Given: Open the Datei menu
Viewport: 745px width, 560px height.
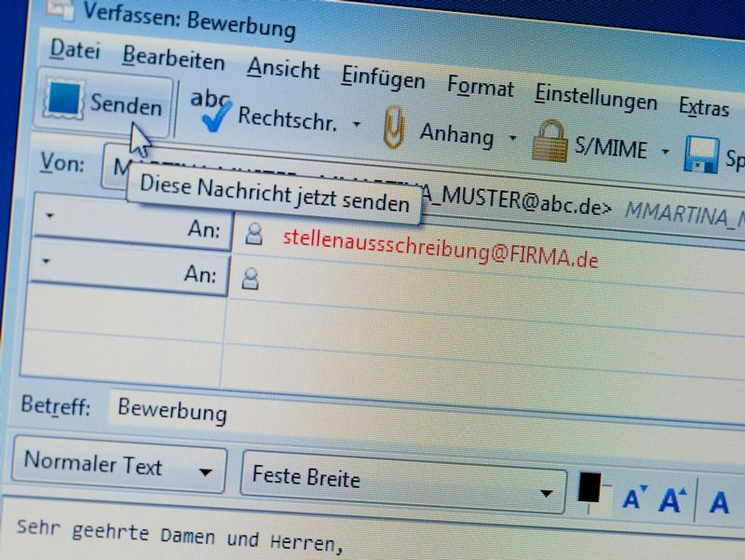Looking at the screenshot, I should click(x=75, y=50).
